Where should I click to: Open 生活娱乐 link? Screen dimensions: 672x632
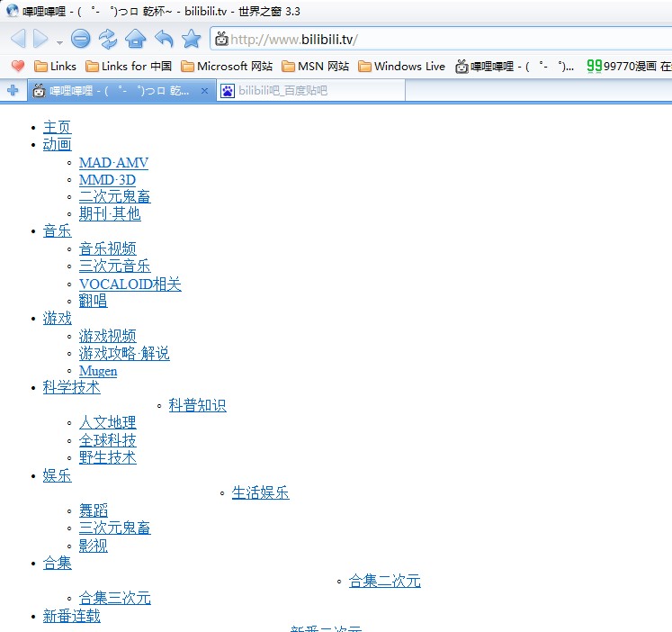point(261,493)
